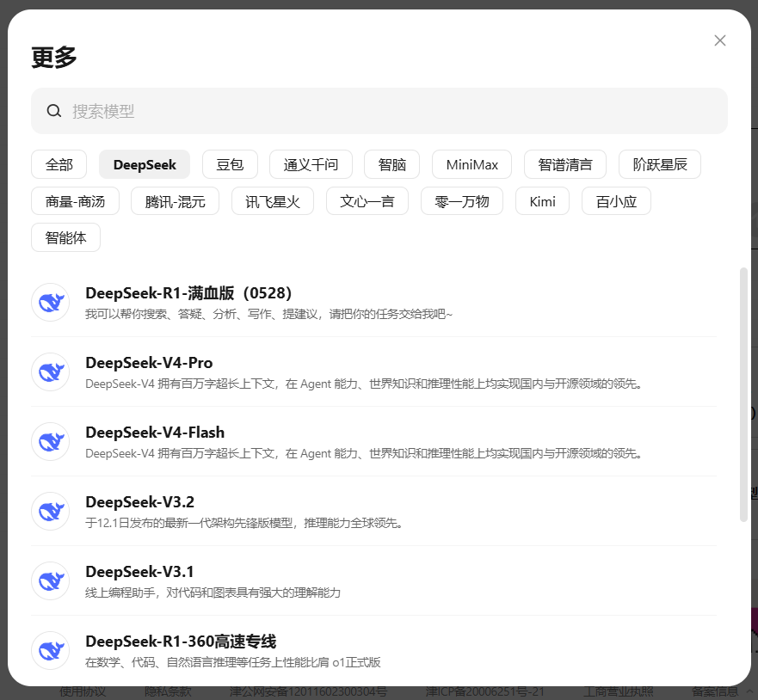Click the DeepSeek-V4-Flash whale icon
Screen dimensions: 758x700
pos(51,441)
